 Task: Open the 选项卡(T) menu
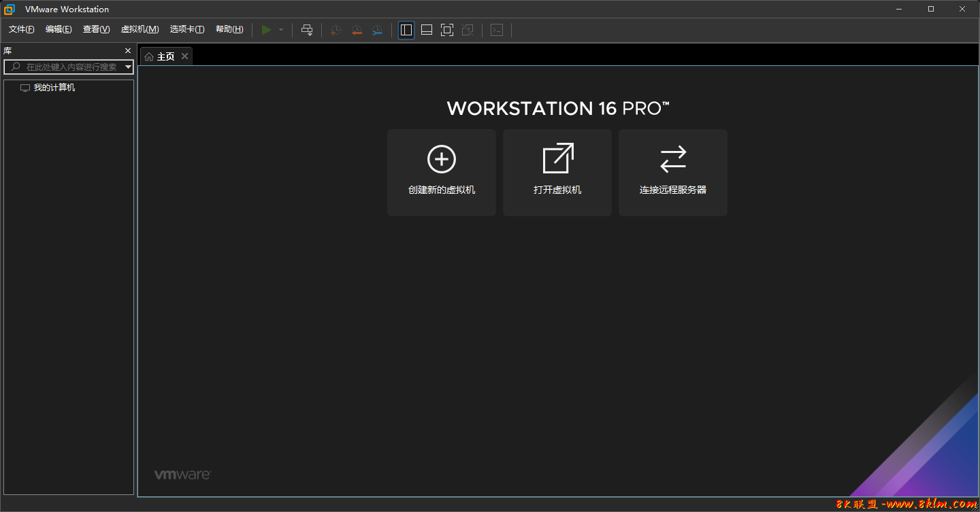coord(187,29)
